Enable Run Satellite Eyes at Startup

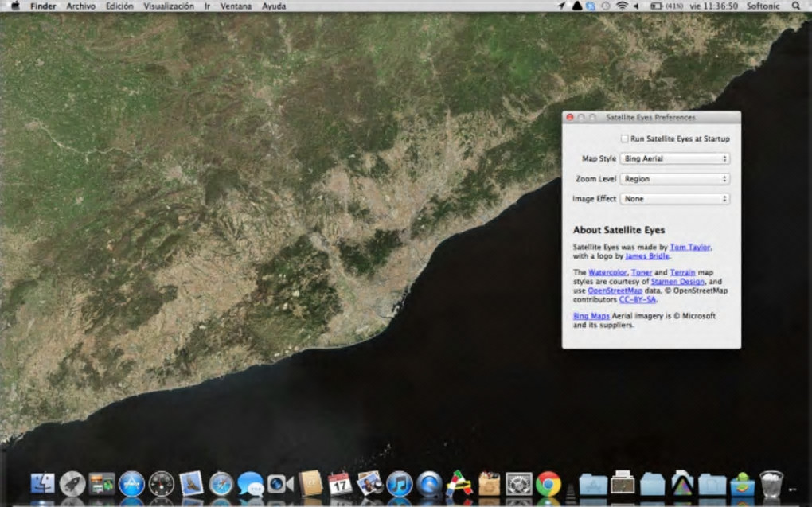point(625,138)
